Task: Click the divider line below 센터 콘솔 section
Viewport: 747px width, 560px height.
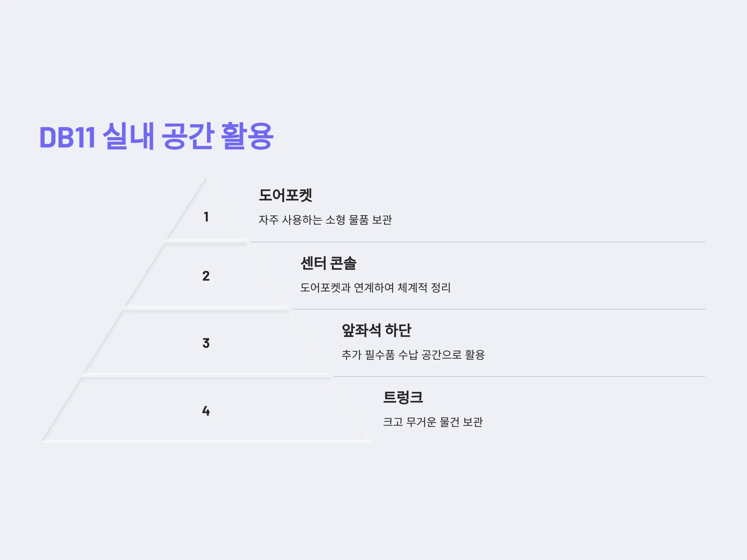Action: (498, 309)
